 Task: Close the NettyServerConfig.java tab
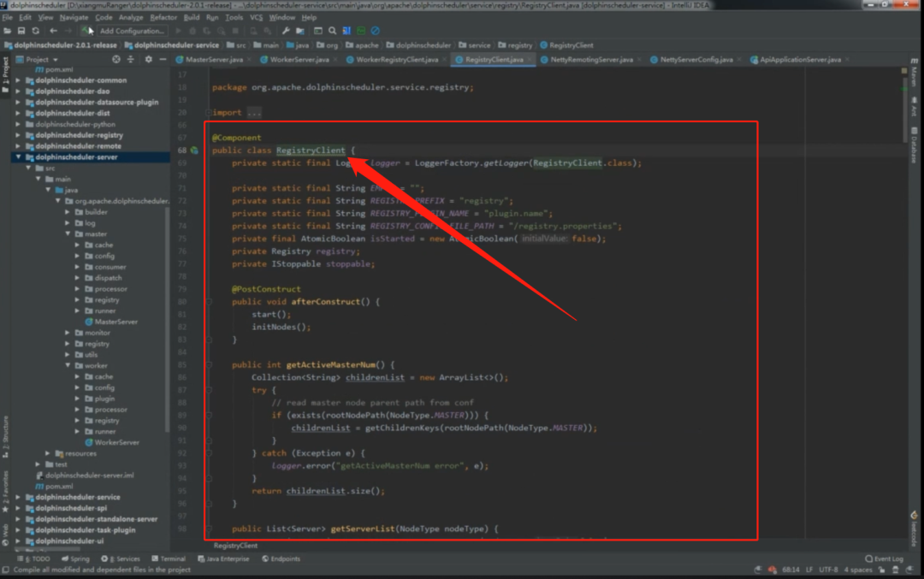point(739,60)
